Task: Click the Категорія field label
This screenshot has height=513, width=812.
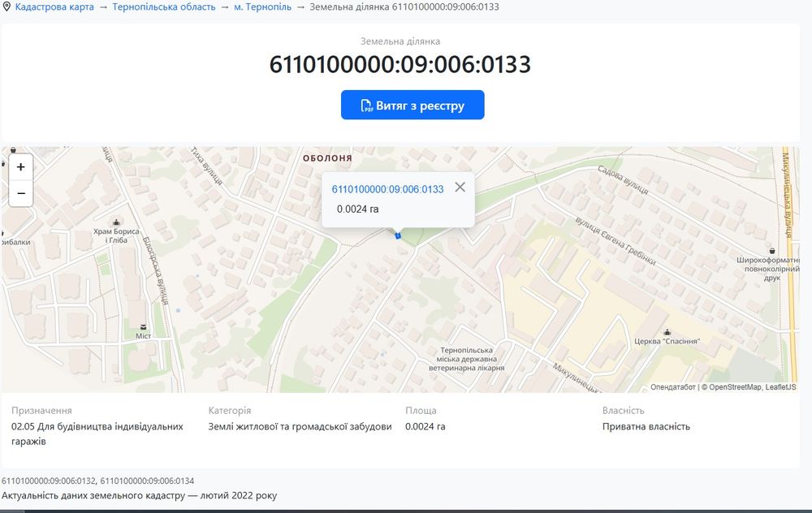Action: click(x=230, y=411)
